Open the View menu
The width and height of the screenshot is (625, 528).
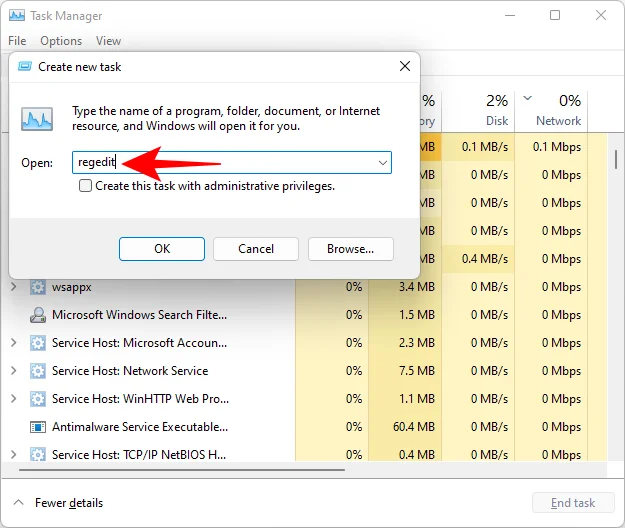[x=108, y=41]
